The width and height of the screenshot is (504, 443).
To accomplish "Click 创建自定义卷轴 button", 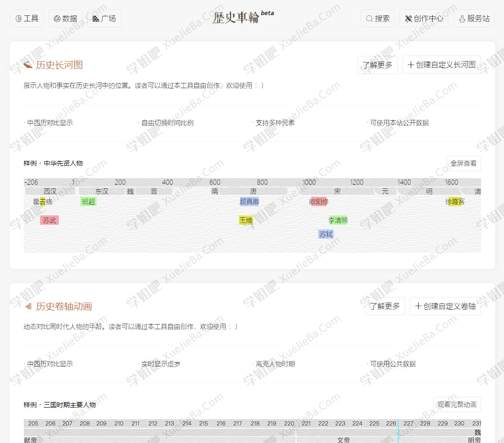I will [445, 306].
